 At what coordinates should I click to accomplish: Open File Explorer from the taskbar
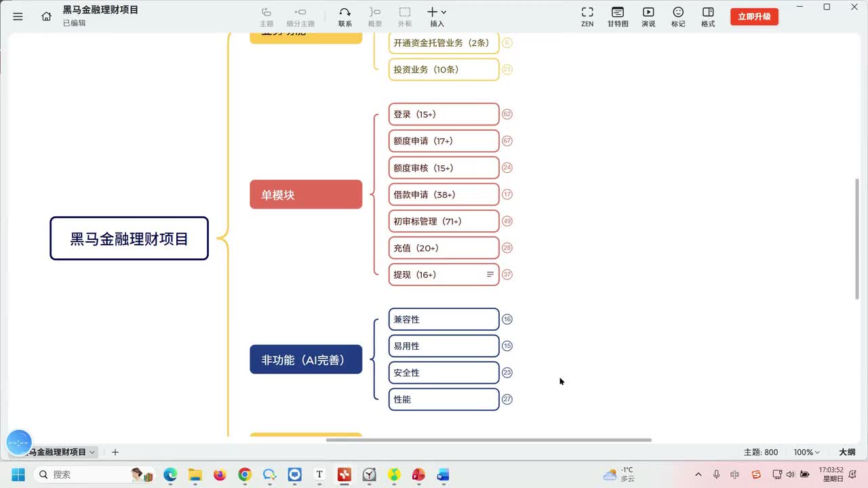(x=195, y=474)
